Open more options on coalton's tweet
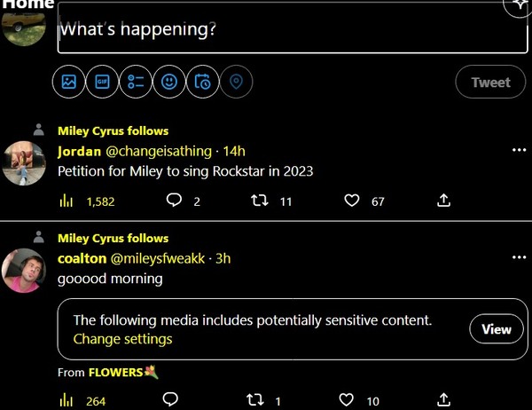This screenshot has height=410, width=532. [520, 258]
